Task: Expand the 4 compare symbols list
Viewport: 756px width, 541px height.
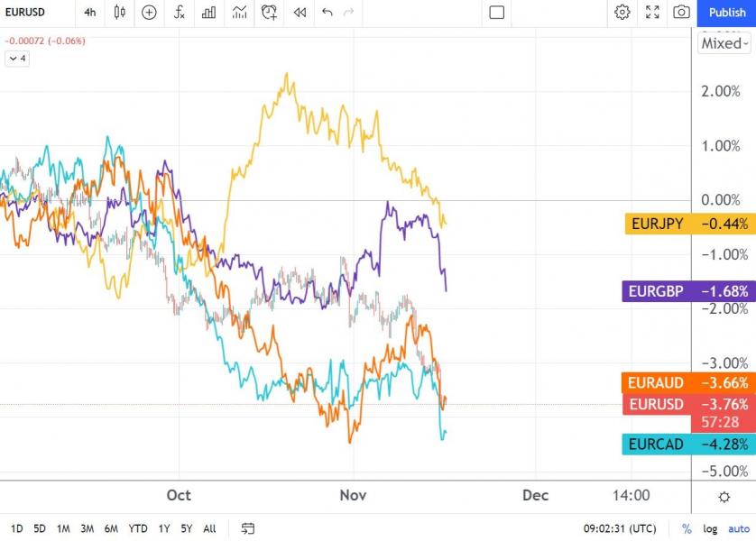Action: pyautogui.click(x=15, y=58)
